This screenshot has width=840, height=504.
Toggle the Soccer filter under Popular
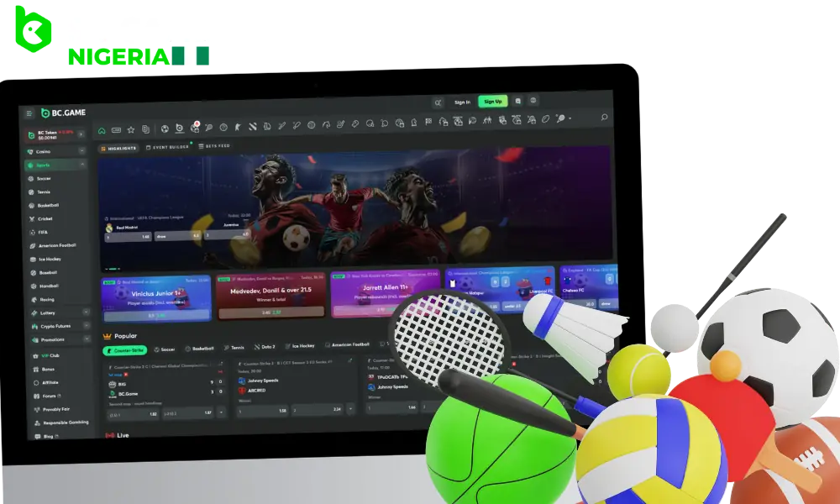pyautogui.click(x=165, y=349)
